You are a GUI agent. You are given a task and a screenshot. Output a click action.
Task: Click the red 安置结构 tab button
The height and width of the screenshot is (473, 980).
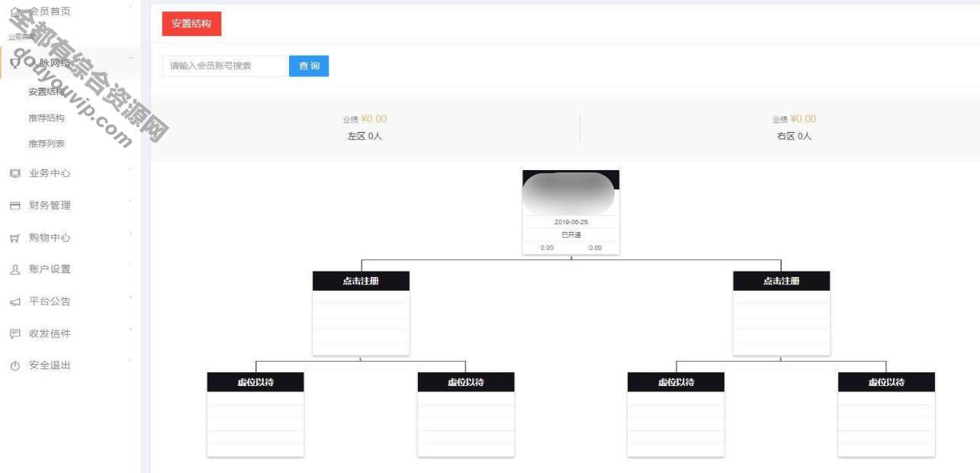point(191,24)
